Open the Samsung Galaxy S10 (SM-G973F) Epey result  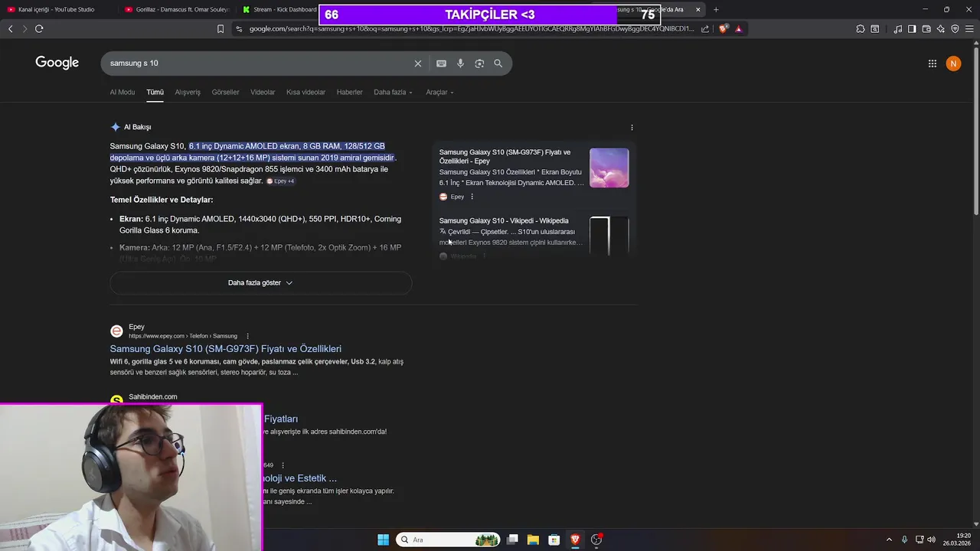coord(226,349)
